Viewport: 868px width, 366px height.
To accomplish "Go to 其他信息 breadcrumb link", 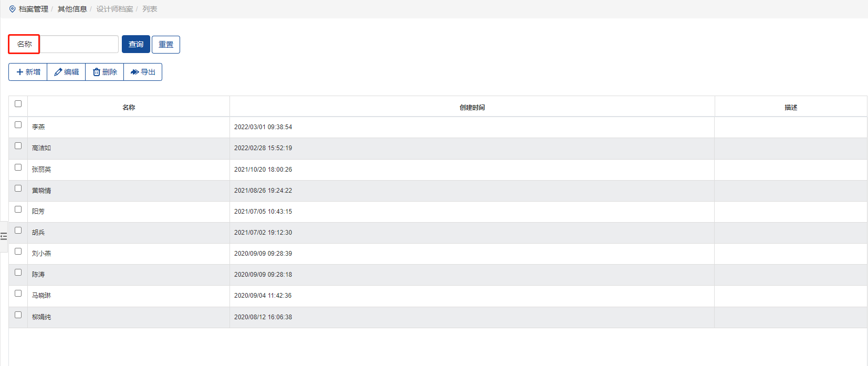I will (72, 9).
